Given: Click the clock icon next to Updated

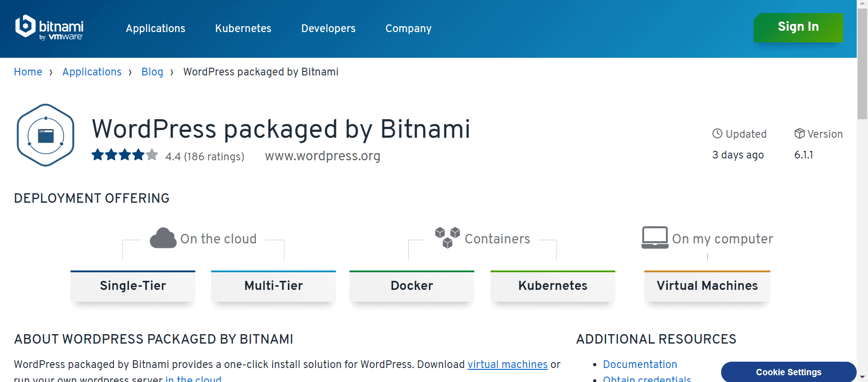Looking at the screenshot, I should [x=717, y=134].
